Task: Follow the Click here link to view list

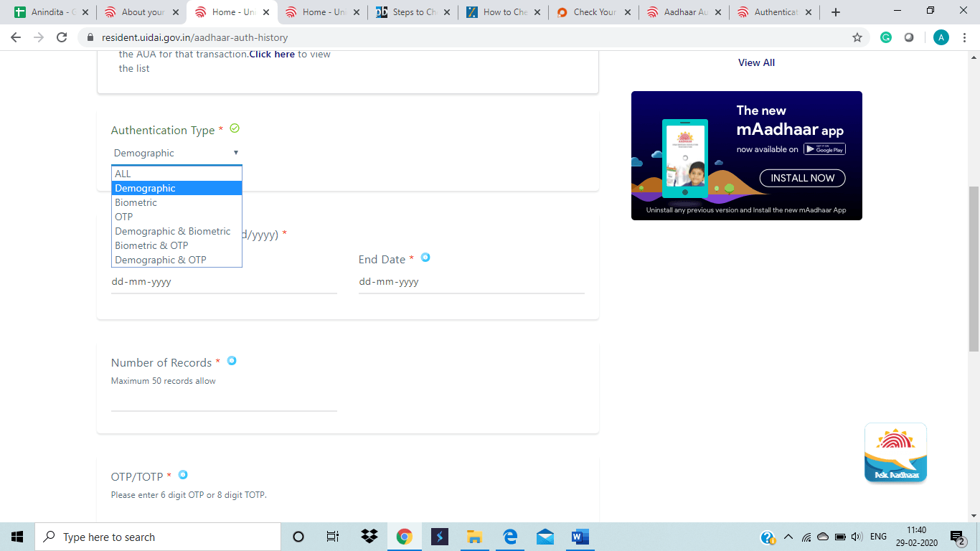Action: [272, 54]
